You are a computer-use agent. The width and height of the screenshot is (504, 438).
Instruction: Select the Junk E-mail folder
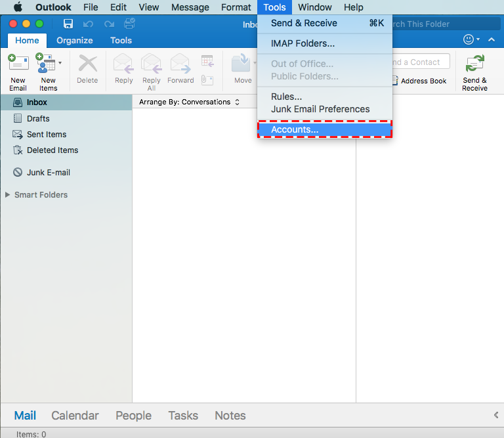click(66, 173)
